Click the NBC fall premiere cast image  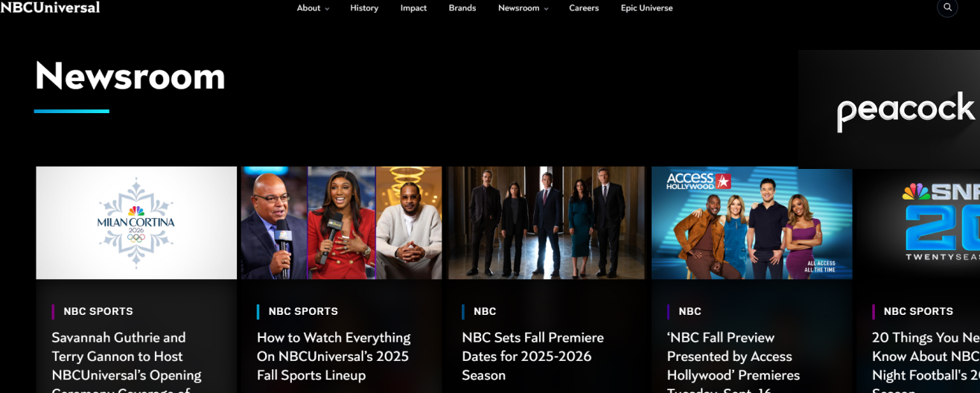[x=546, y=223]
